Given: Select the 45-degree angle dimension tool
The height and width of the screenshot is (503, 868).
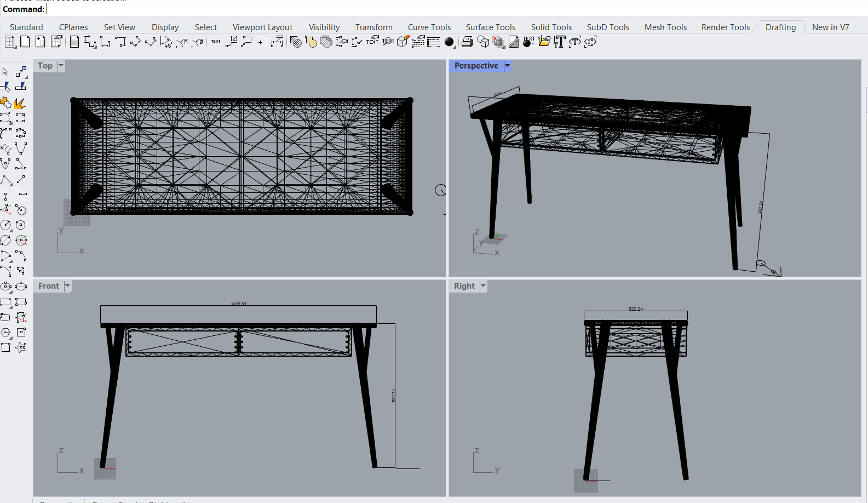Looking at the screenshot, I should 166,42.
